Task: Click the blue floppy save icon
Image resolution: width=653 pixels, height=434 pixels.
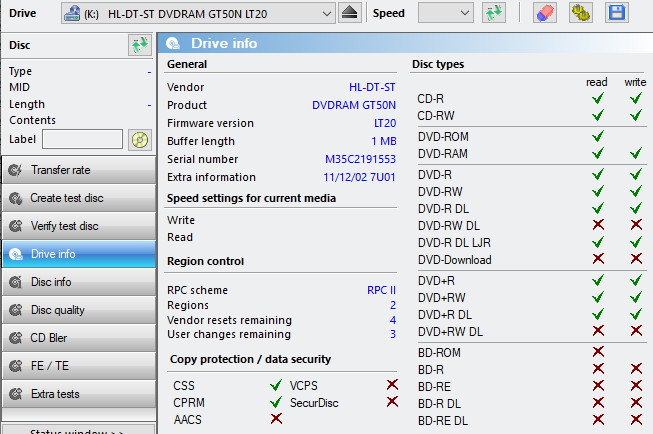Action: click(617, 13)
